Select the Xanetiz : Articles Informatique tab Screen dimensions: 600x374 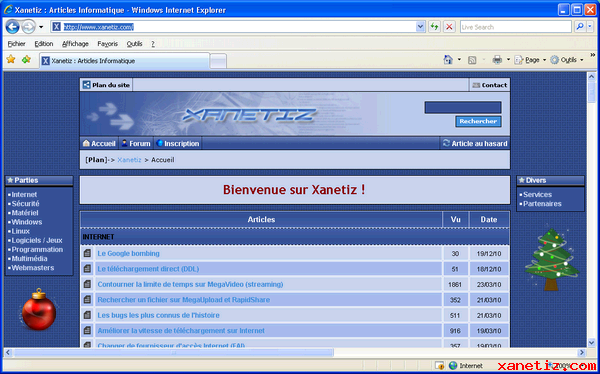pos(124,61)
